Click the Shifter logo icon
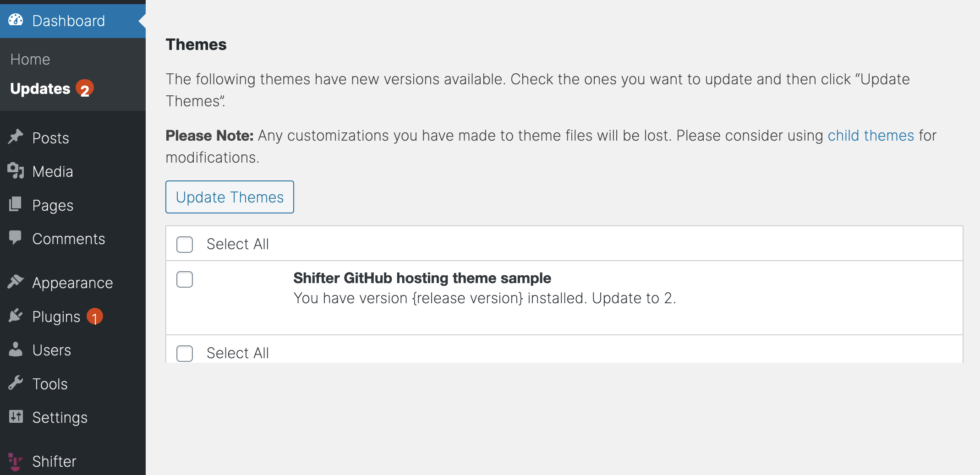 [16, 461]
